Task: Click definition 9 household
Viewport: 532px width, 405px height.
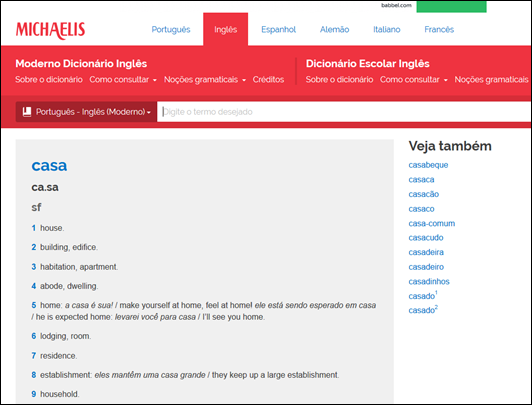Action: click(x=55, y=394)
